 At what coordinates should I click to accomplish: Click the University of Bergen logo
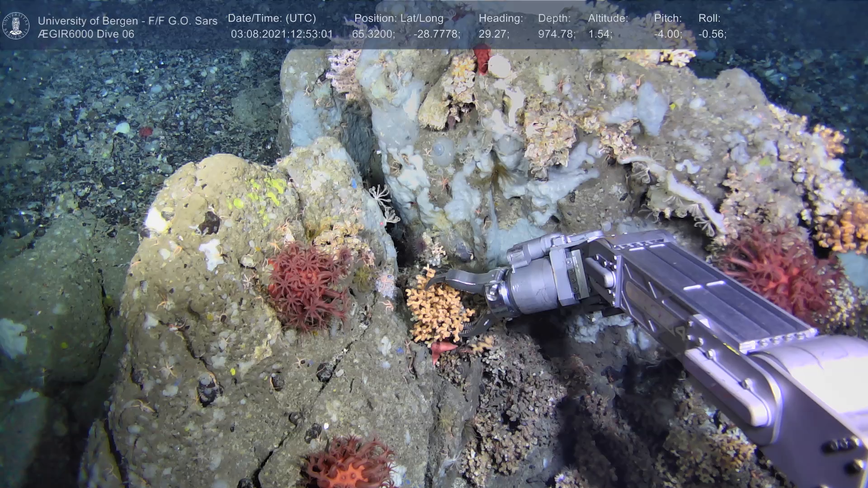point(16,25)
